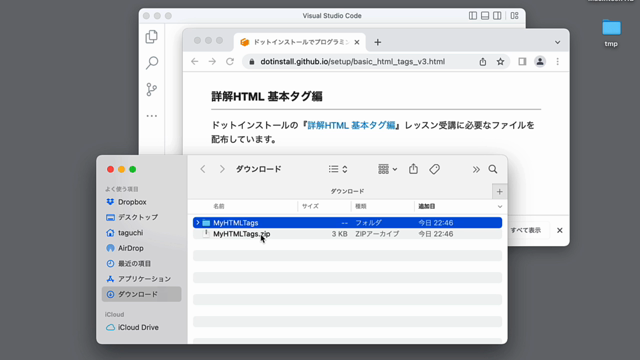Bookmark this page with star icon

(x=500, y=62)
